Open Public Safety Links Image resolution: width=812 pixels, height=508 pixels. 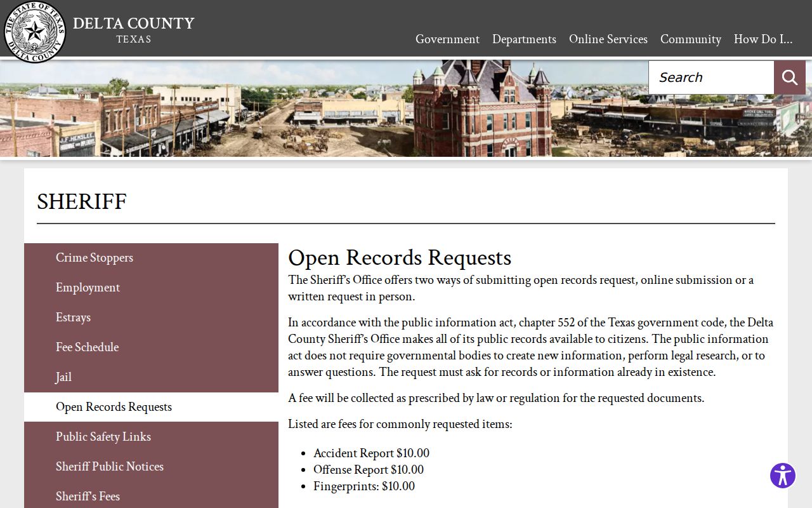coord(151,437)
